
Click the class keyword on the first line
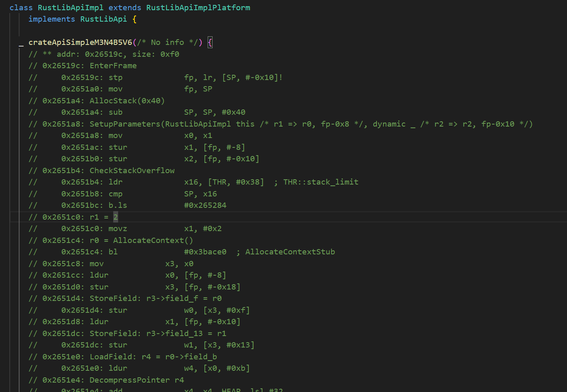tap(21, 8)
